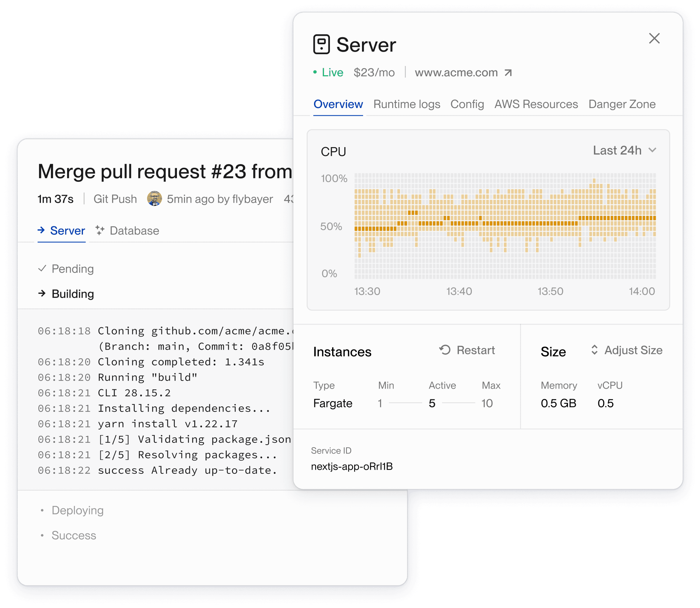This screenshot has height=608, width=700.
Task: Click the Restart circular arrow icon
Action: 445,350
